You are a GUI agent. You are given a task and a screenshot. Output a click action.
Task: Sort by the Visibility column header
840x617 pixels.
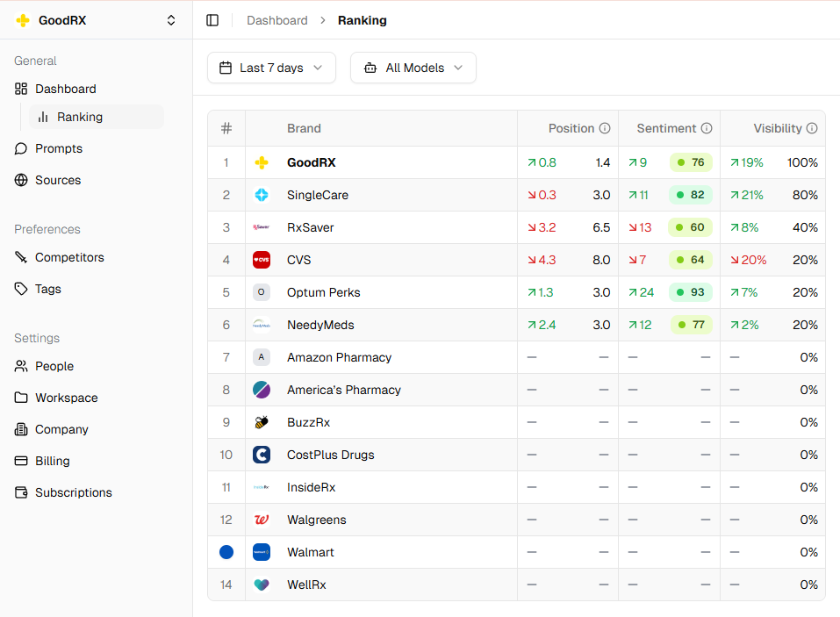778,128
